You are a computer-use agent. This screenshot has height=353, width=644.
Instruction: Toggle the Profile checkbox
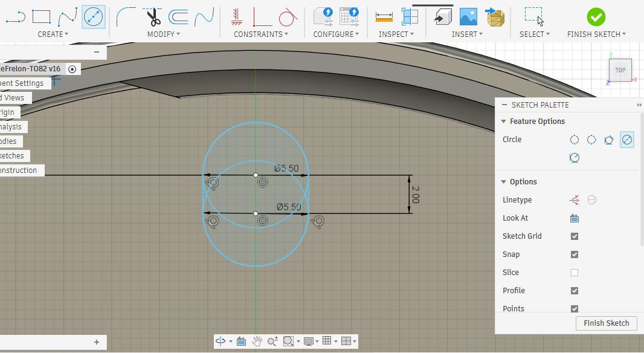[575, 291]
